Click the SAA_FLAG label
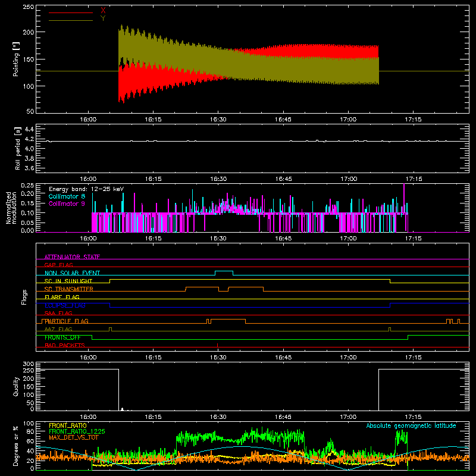The width and height of the screenshot is (476, 476). [x=58, y=313]
